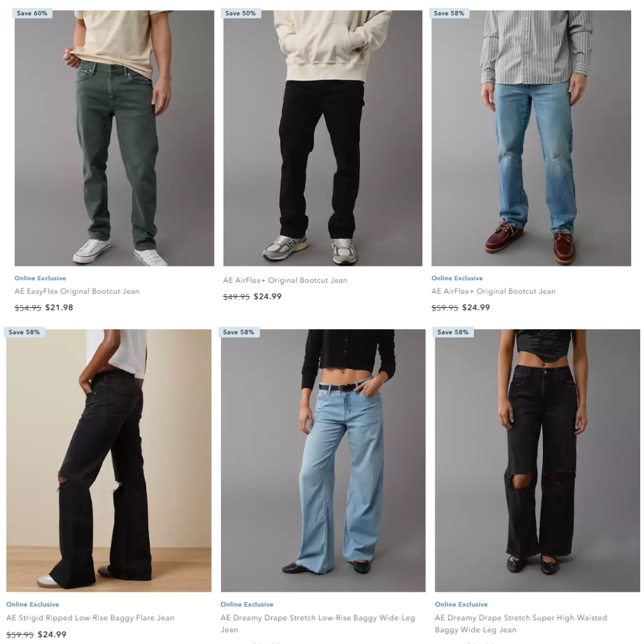Open the green EasyFlex Bootcut Jean photo
This screenshot has width=644, height=644.
tap(114, 138)
